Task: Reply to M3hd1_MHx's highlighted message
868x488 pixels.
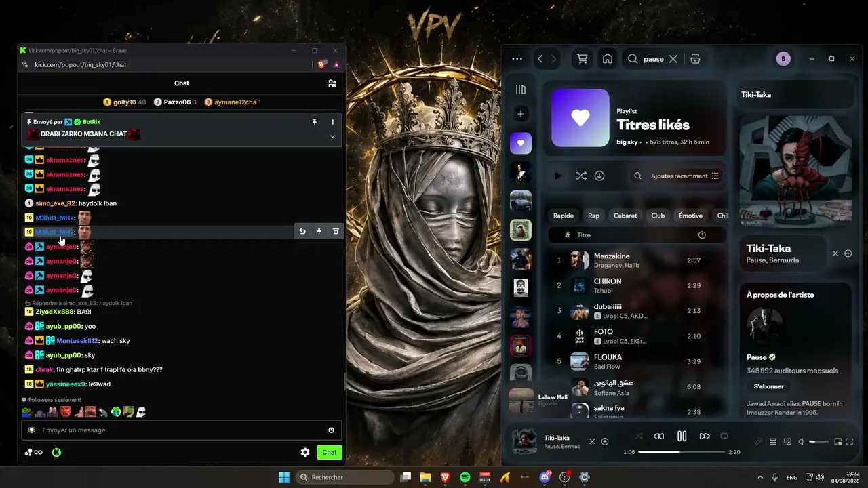Action: (302, 231)
